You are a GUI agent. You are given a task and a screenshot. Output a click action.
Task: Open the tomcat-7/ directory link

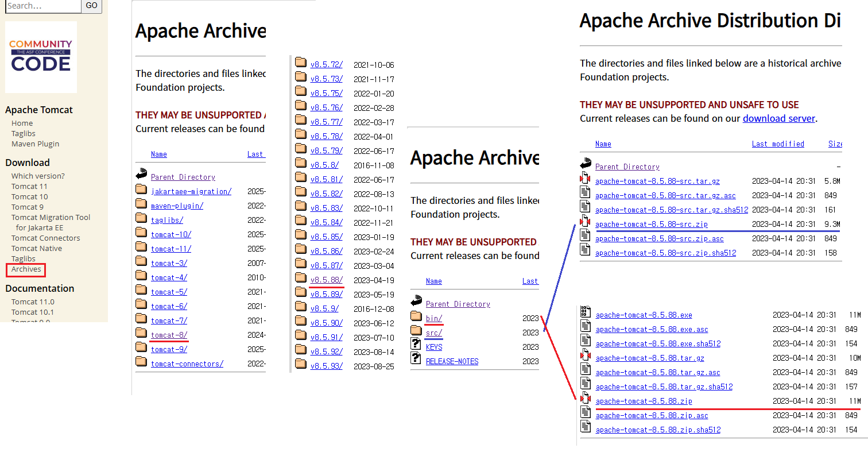[169, 321]
